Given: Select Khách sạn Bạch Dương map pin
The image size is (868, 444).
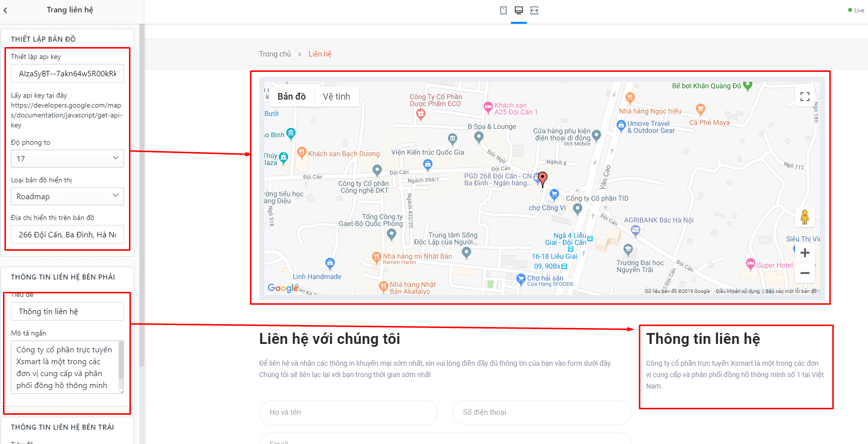Looking at the screenshot, I should click(302, 153).
